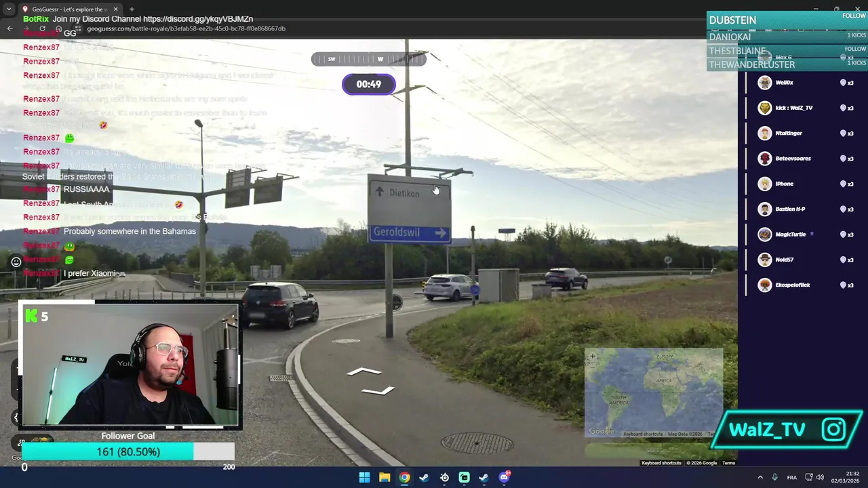Open FRA keyboard language switcher
868x488 pixels.
pyautogui.click(x=791, y=477)
